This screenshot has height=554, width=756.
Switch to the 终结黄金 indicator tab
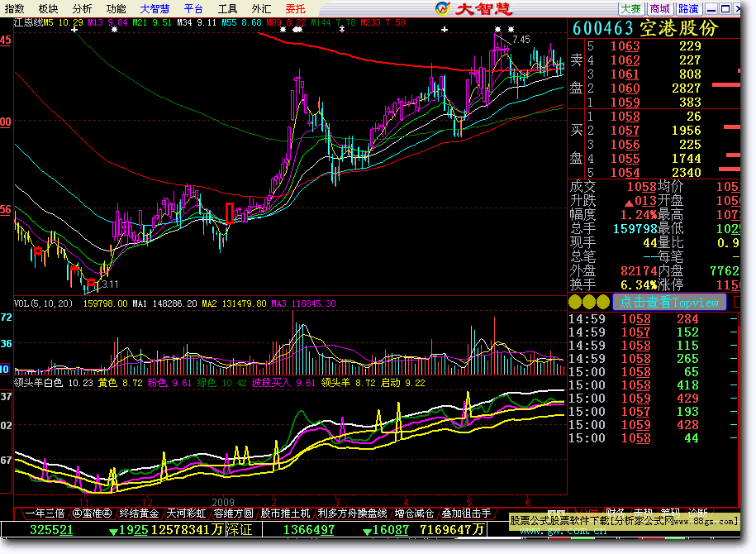(x=139, y=513)
